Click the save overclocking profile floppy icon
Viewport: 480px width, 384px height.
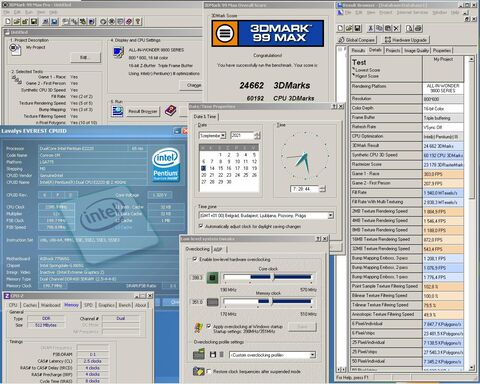click(x=213, y=355)
